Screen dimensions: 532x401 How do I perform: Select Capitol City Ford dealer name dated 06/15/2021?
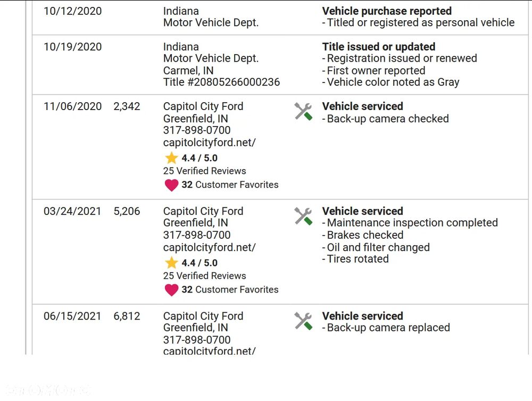click(x=203, y=316)
